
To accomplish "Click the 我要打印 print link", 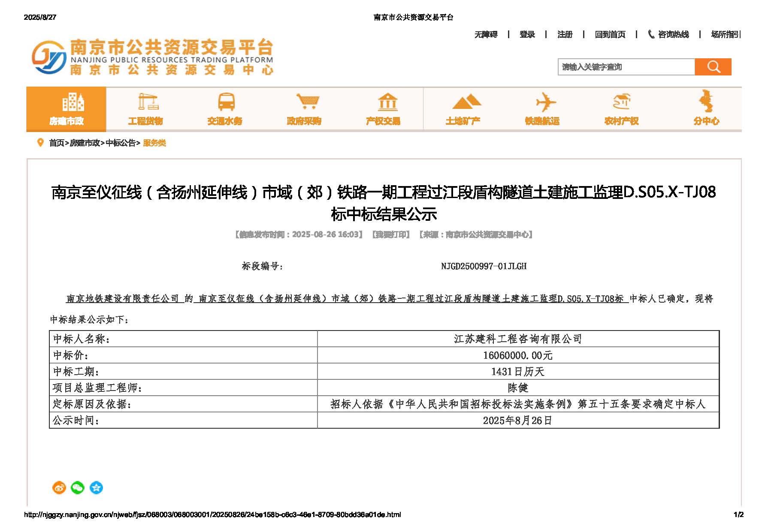I will pyautogui.click(x=391, y=234).
